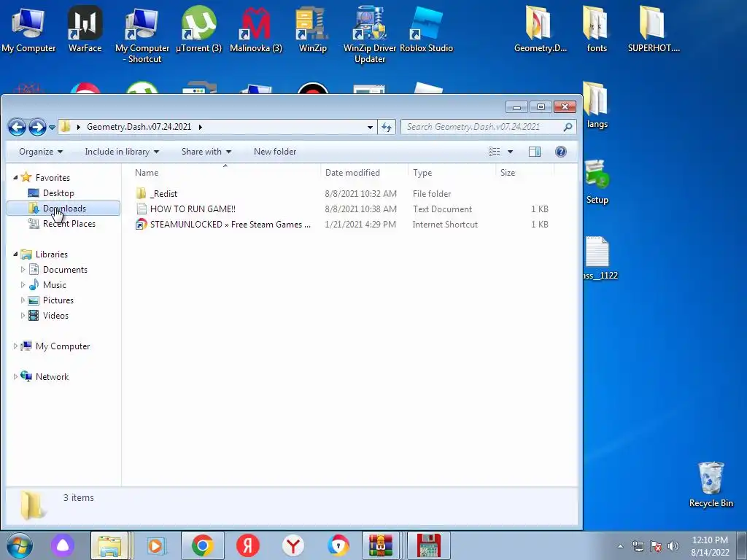
Task: Open the address bar history dropdown
Action: pos(370,127)
